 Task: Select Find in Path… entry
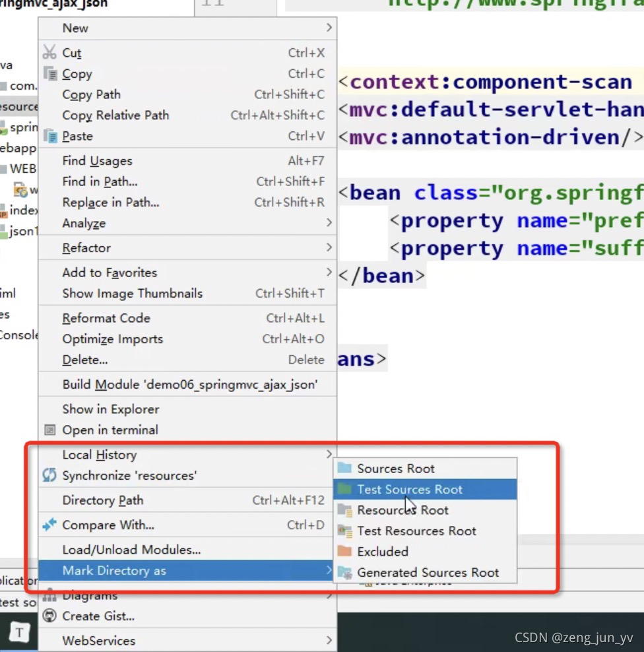(187, 181)
